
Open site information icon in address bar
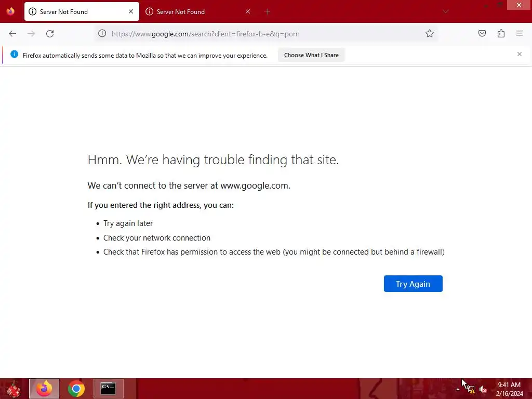coord(102,34)
